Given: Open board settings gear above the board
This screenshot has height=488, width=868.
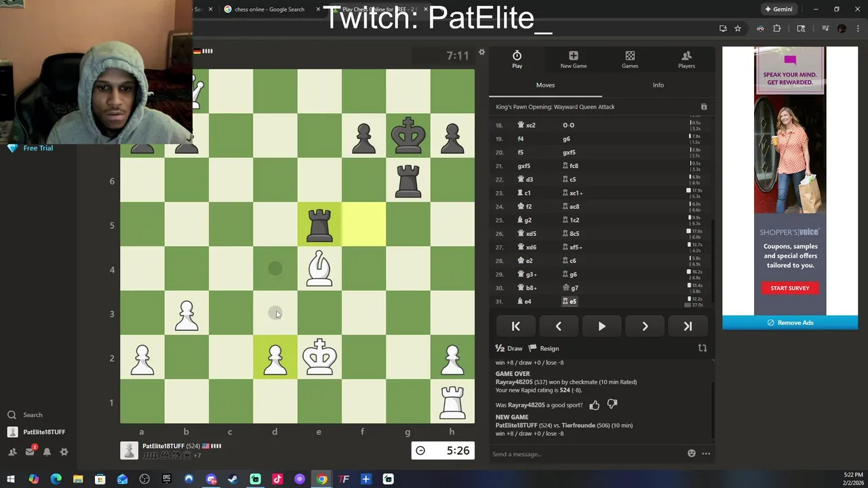Looking at the screenshot, I should [x=481, y=52].
